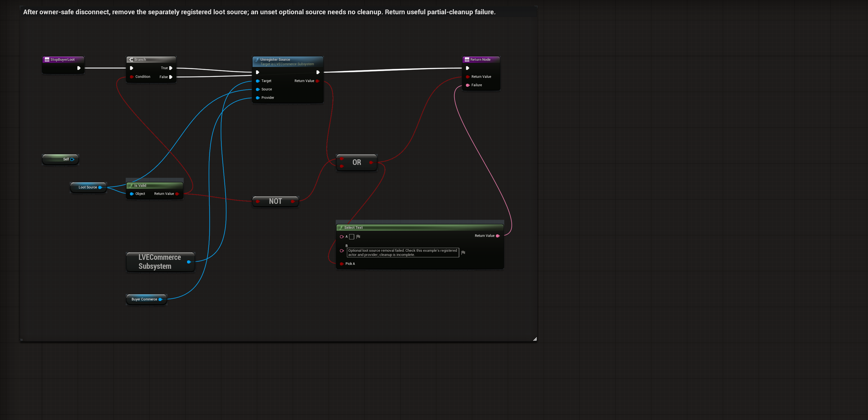868x420 pixels.
Task: Click the OR node top input pin
Action: click(342, 158)
